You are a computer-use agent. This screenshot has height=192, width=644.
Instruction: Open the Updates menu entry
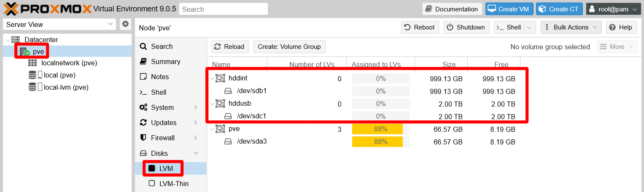(x=170, y=123)
